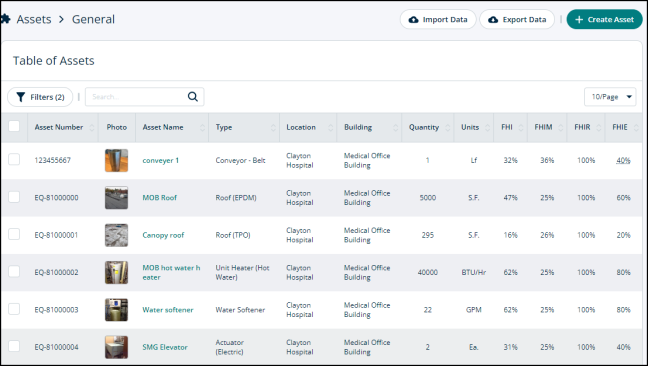
Task: Select General in the breadcrumb
Action: click(93, 19)
